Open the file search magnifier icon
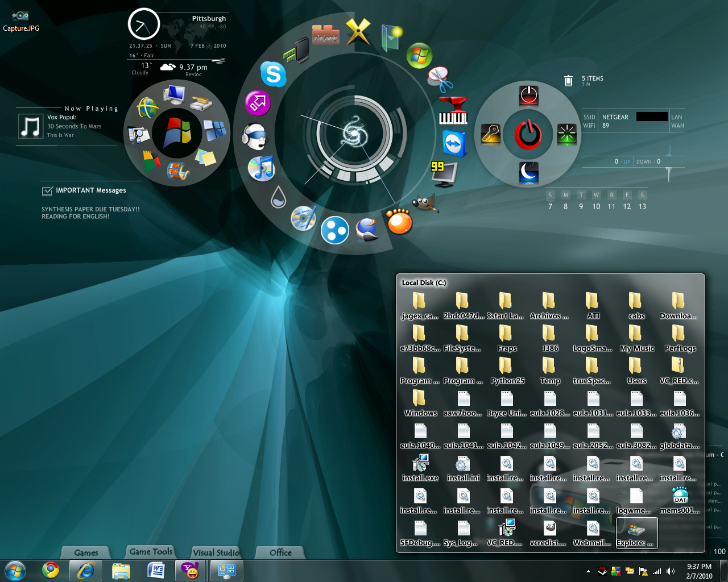Screen dimensions: 728x582 tap(138, 135)
